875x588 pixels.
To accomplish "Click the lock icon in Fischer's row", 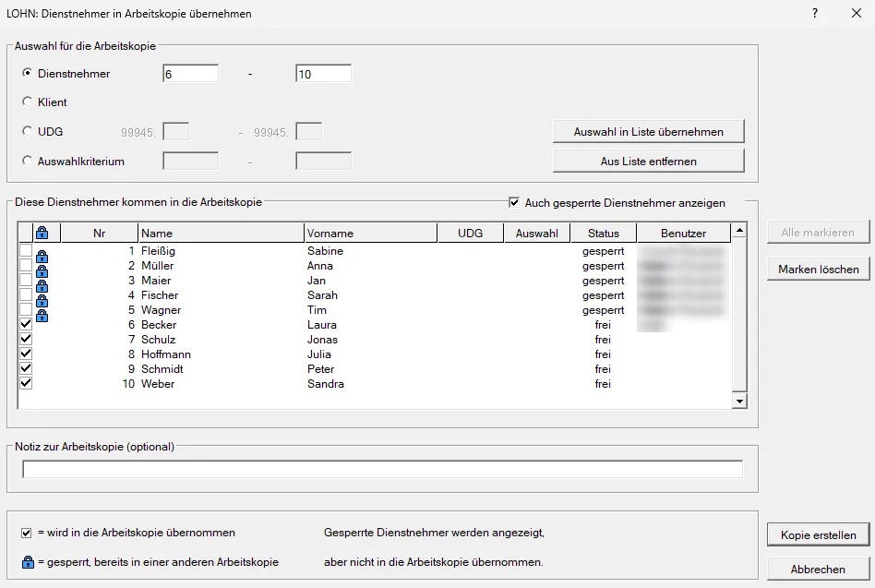I will tap(42, 301).
